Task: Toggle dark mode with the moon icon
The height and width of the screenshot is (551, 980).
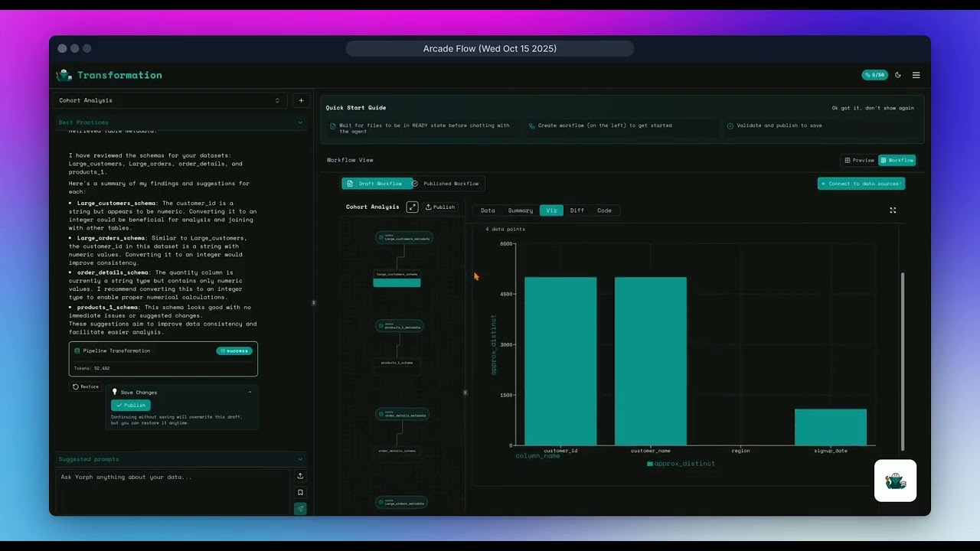Action: [898, 75]
